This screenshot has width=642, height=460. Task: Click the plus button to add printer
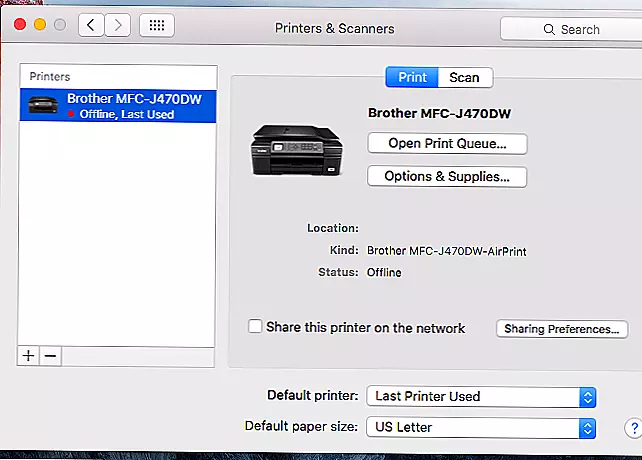pyautogui.click(x=29, y=355)
